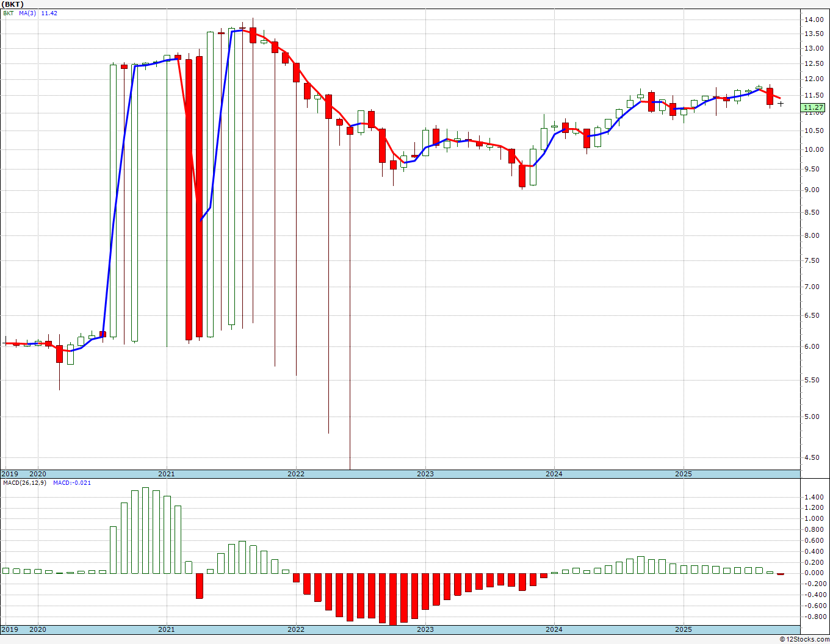The height and width of the screenshot is (644, 830).
Task: Click the MACD(26,12,9) indicator label
Action: [x=25, y=483]
